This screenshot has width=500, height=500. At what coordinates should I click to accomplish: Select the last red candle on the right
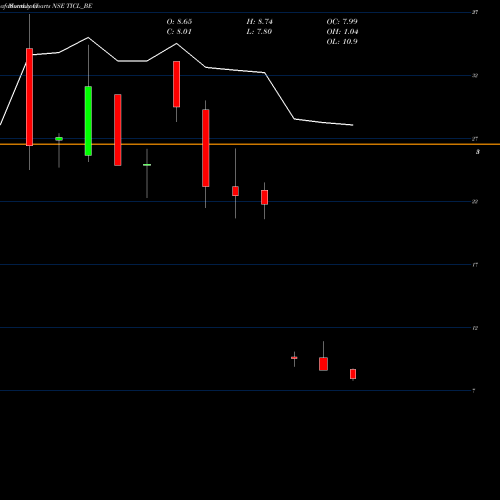point(353,374)
